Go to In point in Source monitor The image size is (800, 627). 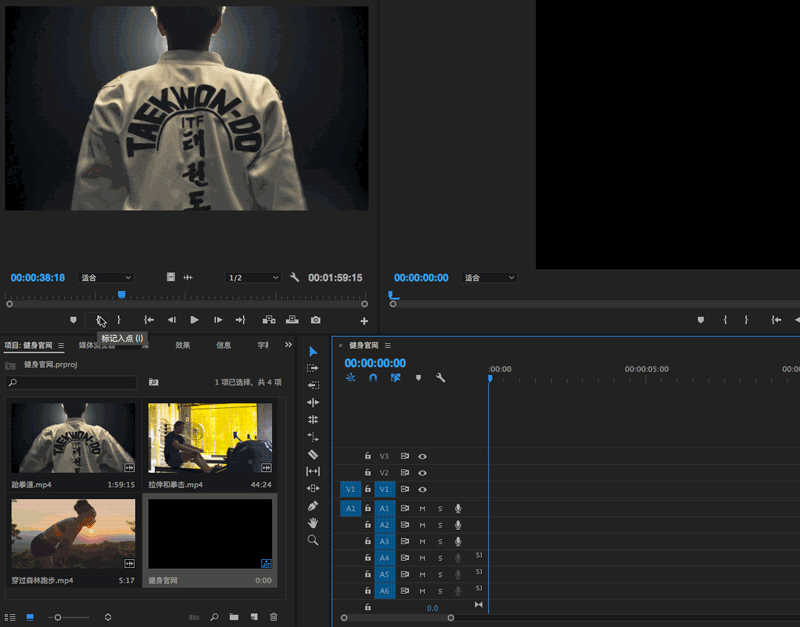pyautogui.click(x=148, y=320)
